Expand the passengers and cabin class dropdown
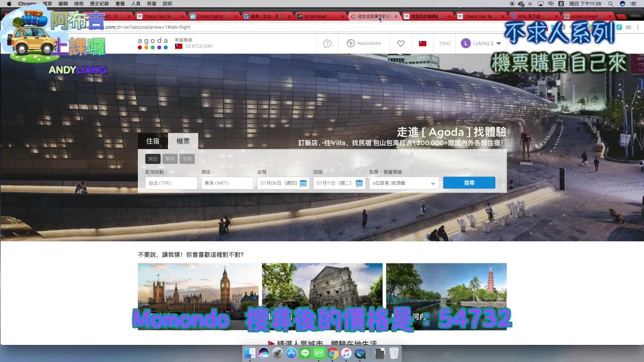The width and height of the screenshot is (644, 362). pyautogui.click(x=404, y=183)
